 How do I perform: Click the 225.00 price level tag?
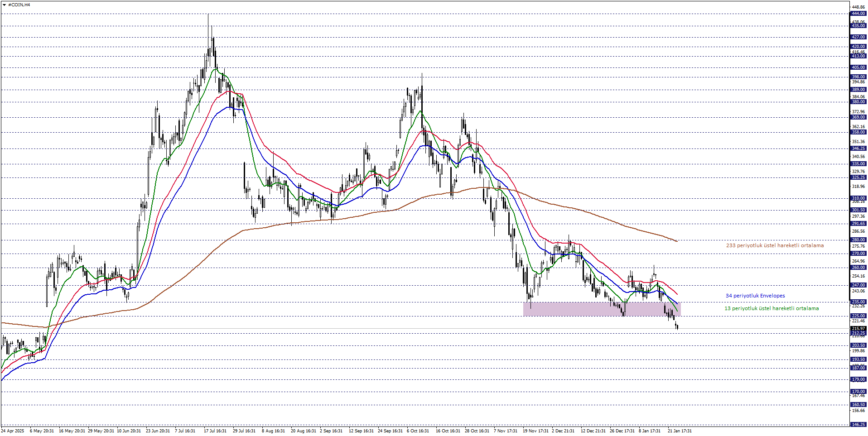click(858, 316)
